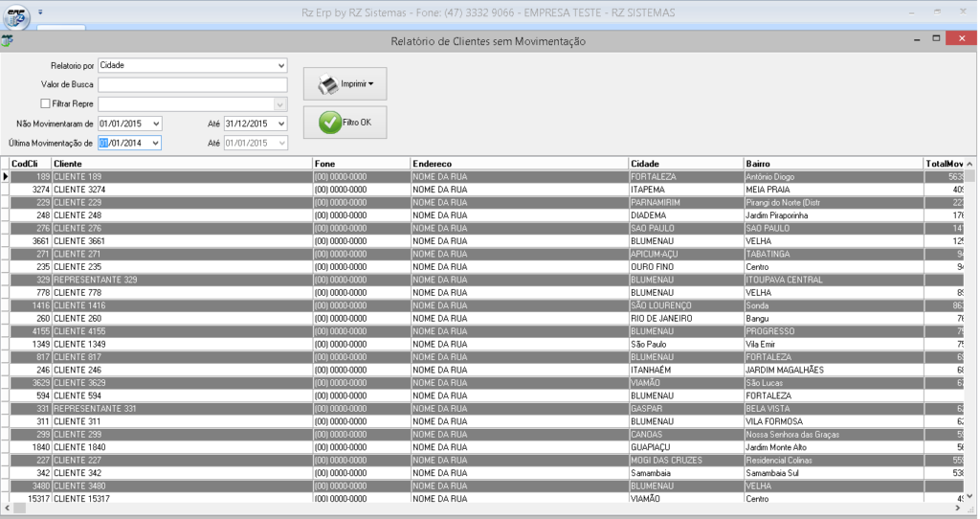The image size is (980, 519).
Task: Click the Bairro column header
Action: point(833,164)
